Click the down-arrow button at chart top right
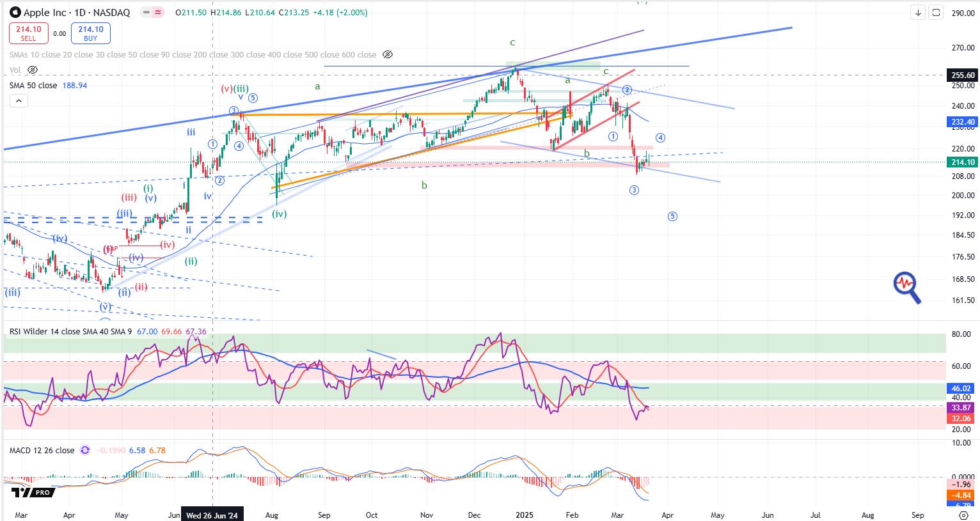 919,12
